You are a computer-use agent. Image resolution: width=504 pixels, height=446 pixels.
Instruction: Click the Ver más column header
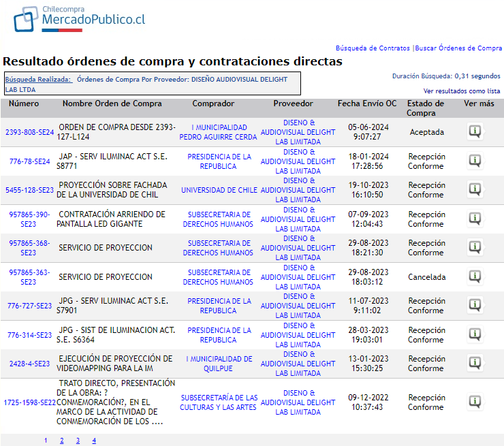click(479, 103)
